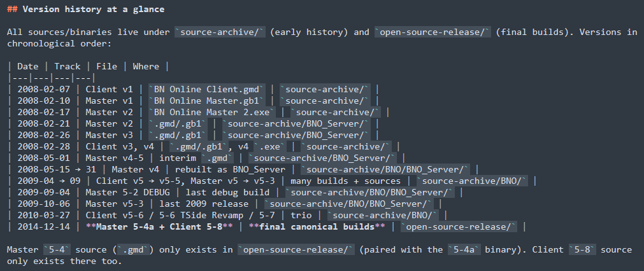The width and height of the screenshot is (644, 271).
Task: Click the 2008-02-21 date cell
Action: 43,124
